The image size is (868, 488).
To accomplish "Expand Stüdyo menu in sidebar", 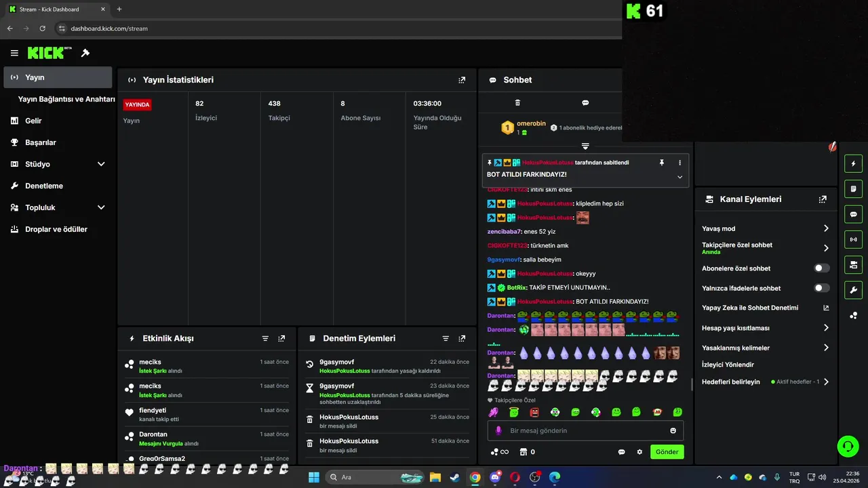I will click(x=101, y=164).
